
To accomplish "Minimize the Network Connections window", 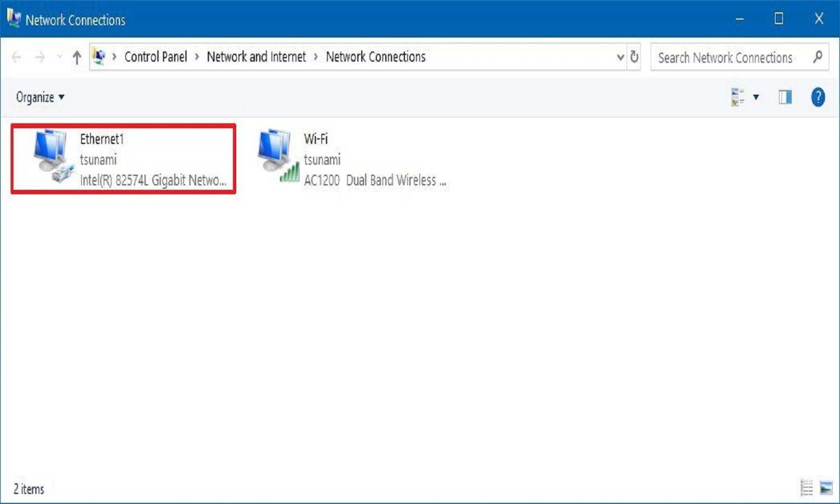I will pyautogui.click(x=740, y=19).
